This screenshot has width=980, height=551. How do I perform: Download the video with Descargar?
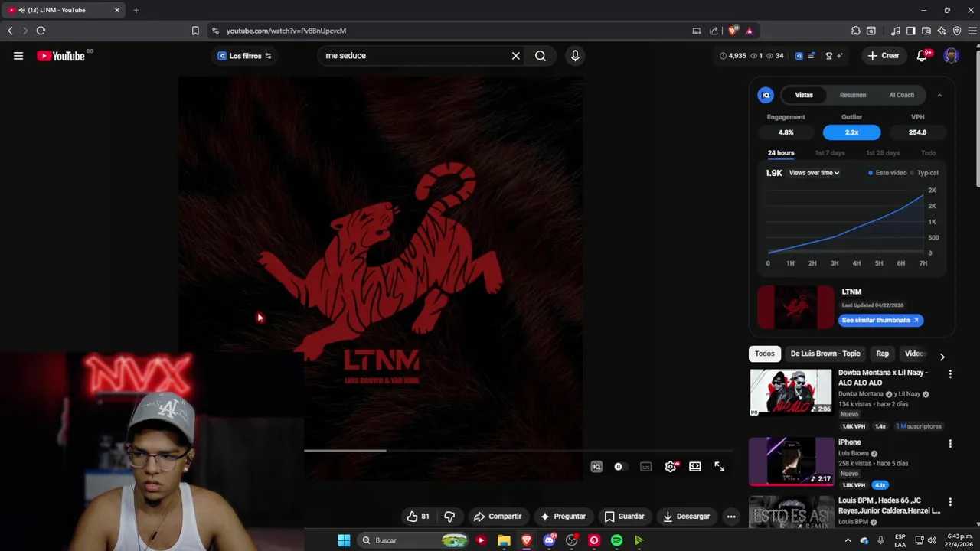[687, 517]
